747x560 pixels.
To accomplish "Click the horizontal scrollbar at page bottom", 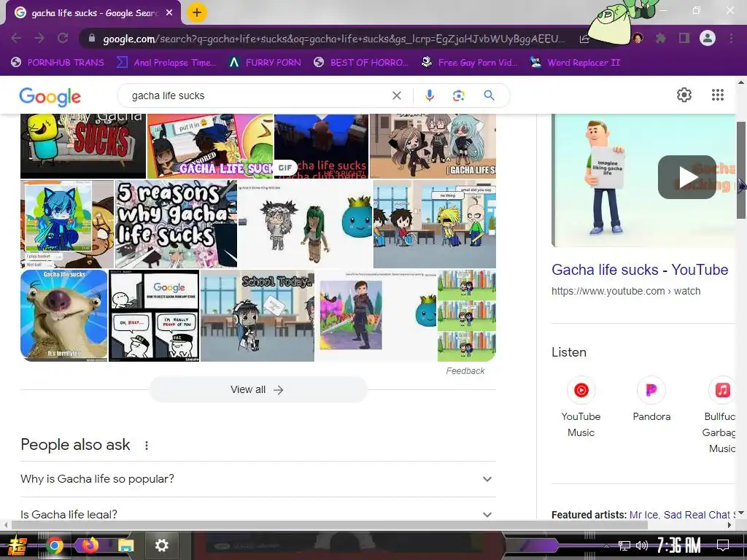I will pos(329,525).
